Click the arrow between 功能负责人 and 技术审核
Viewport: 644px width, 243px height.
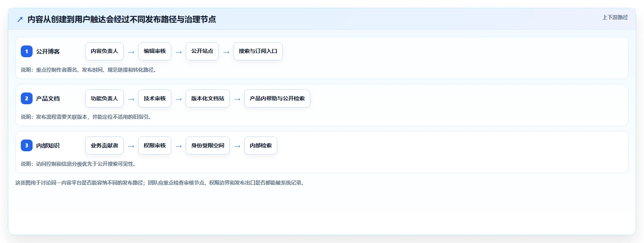[x=131, y=99]
